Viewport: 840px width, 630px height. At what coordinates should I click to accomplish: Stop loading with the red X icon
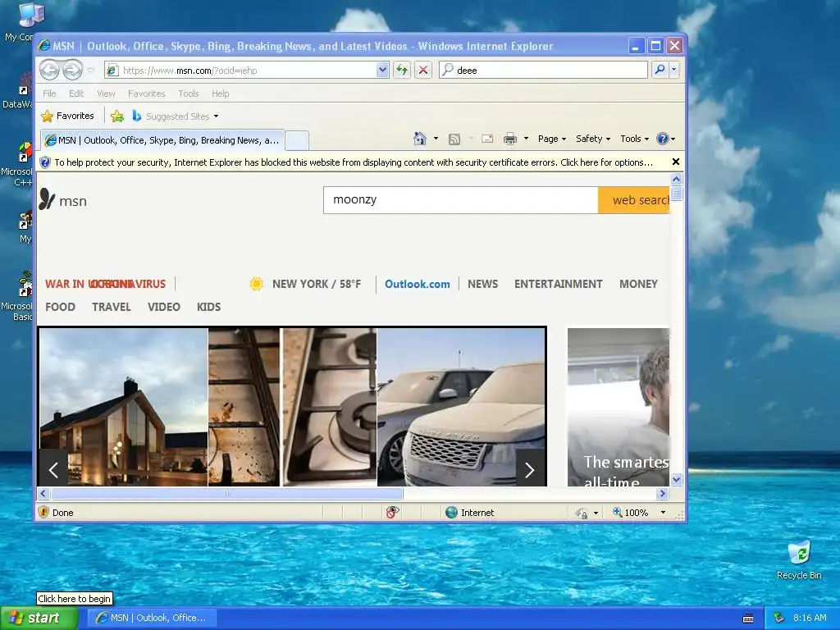coord(423,70)
